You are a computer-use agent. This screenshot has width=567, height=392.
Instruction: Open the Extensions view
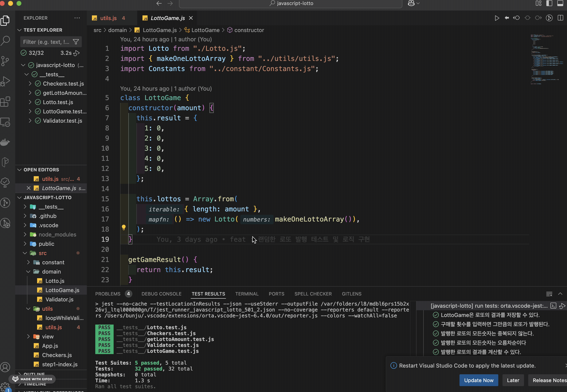coord(5,101)
